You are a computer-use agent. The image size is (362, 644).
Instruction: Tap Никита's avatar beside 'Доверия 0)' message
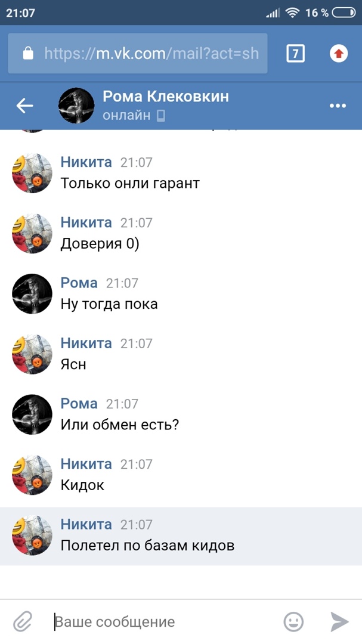32,233
